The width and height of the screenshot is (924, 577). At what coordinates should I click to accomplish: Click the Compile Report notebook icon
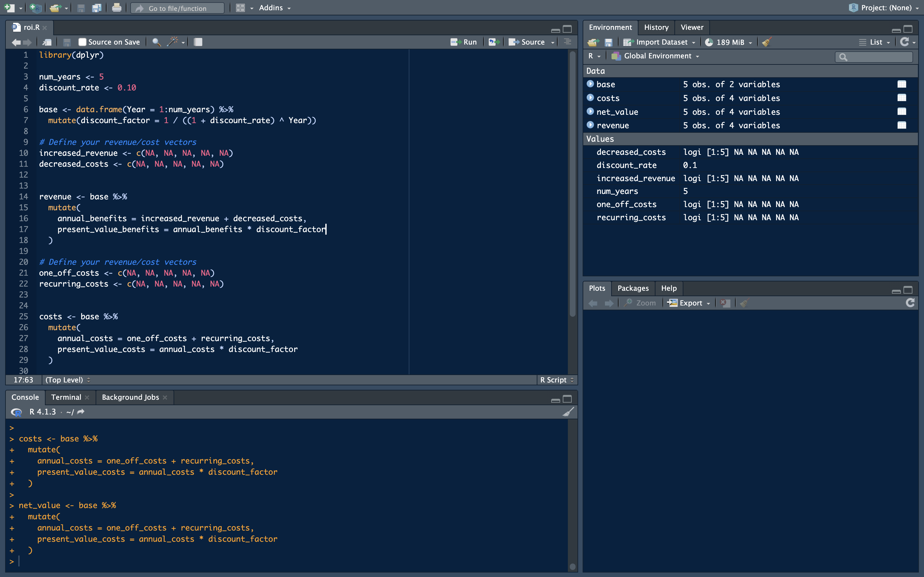coord(198,42)
